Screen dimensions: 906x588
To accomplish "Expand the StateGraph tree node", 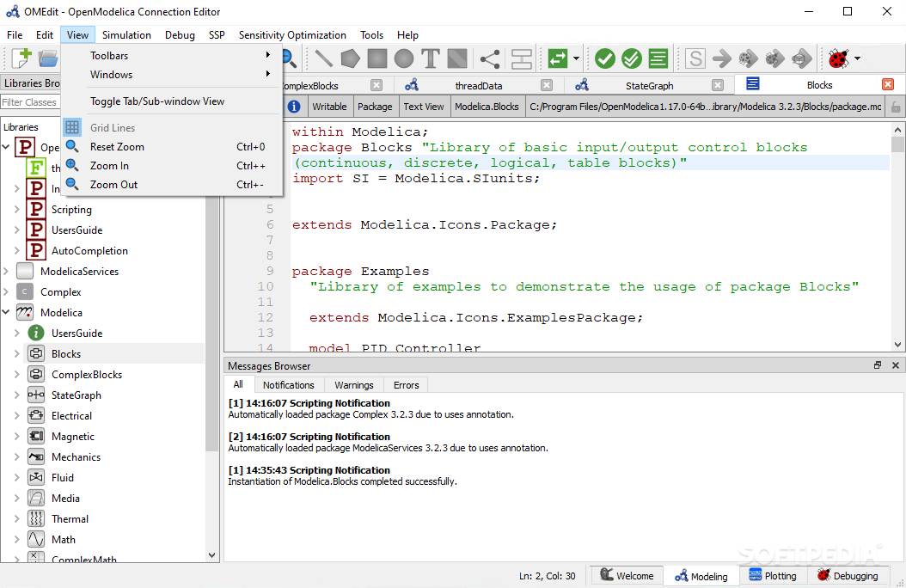I will (16, 395).
